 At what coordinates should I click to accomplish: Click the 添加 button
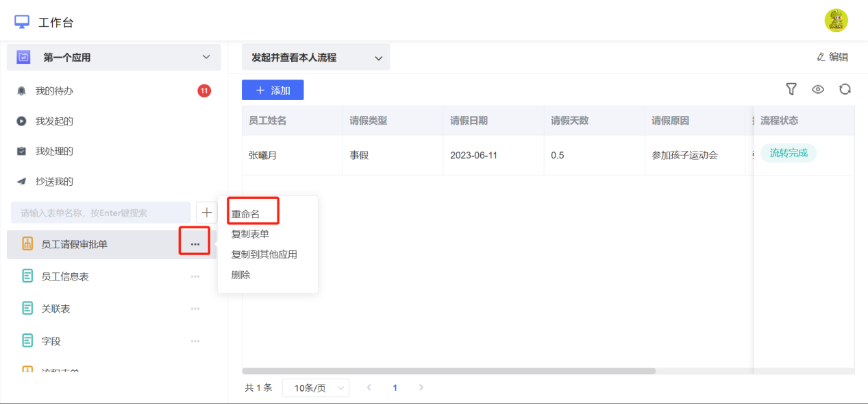click(x=273, y=90)
